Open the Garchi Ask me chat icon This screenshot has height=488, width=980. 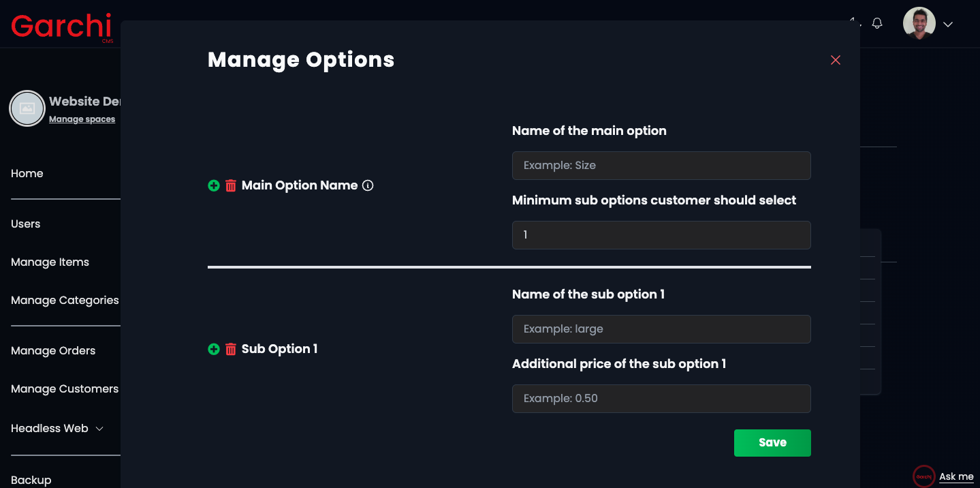click(924, 476)
